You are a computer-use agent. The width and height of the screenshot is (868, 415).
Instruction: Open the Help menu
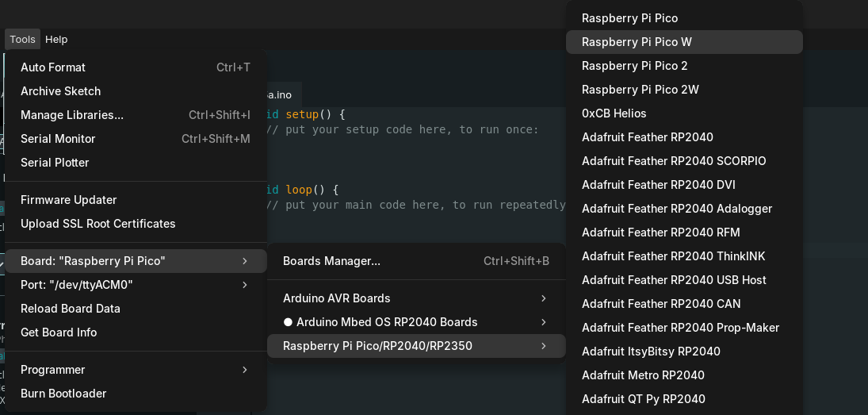point(56,40)
